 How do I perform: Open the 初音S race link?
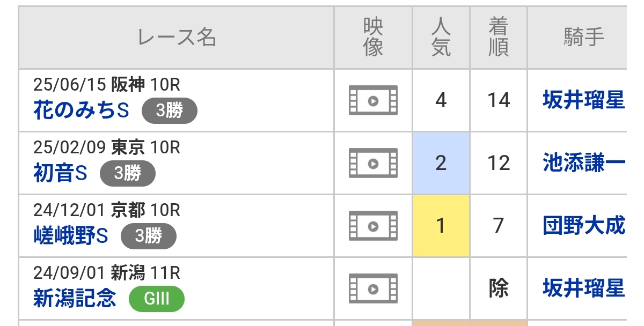point(60,174)
